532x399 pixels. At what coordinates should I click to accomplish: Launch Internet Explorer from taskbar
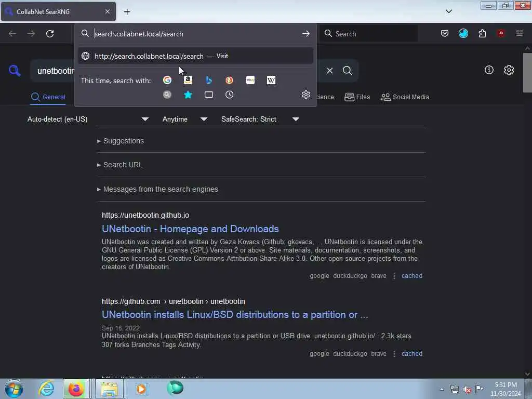(x=46, y=389)
